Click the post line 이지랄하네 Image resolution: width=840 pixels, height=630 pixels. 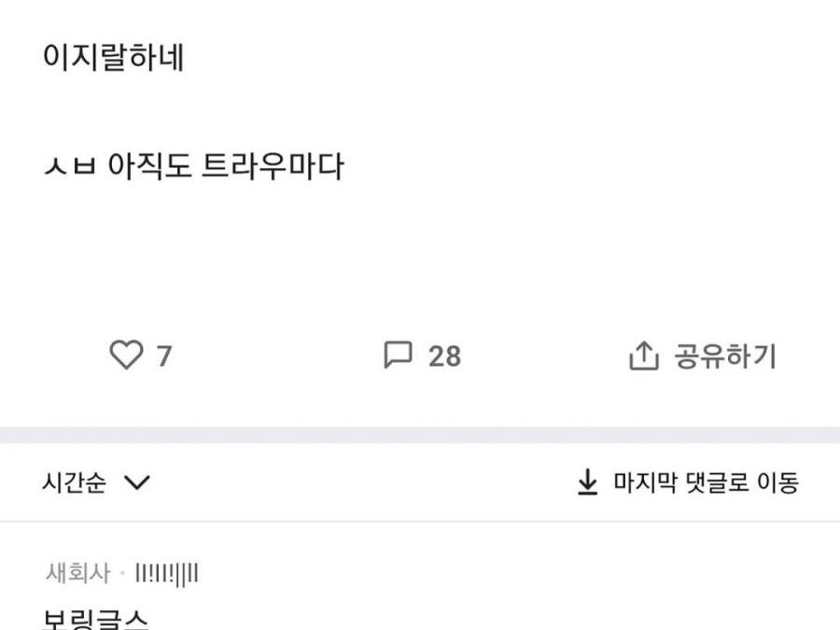click(114, 58)
